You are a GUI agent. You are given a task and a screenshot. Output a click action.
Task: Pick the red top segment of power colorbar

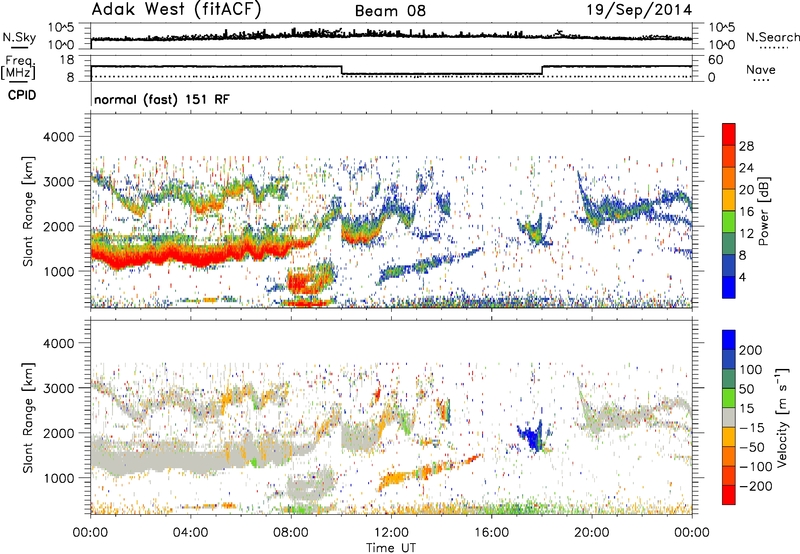[x=729, y=134]
